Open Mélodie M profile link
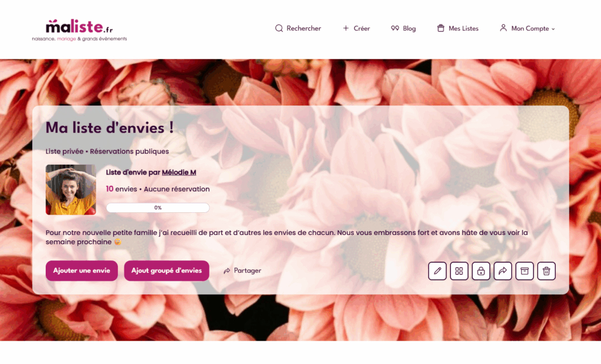Image resolution: width=601 pixels, height=364 pixels. click(179, 172)
